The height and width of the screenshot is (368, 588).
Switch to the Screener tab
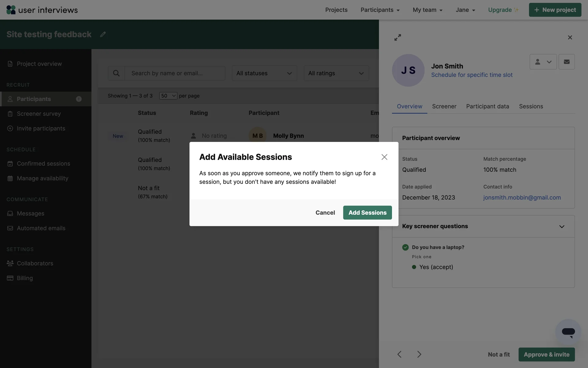point(444,106)
